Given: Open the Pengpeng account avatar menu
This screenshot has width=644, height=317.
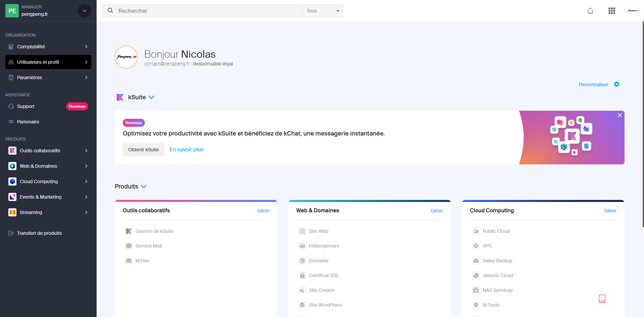Looking at the screenshot, I should (x=633, y=11).
